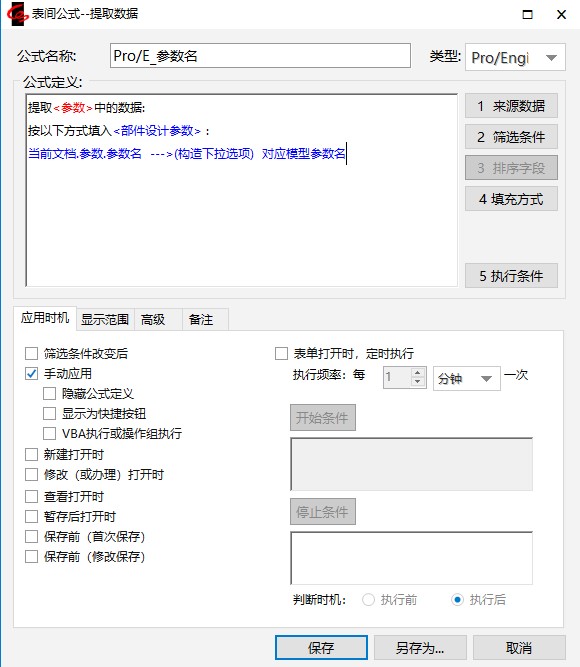This screenshot has width=580, height=667.
Task: Increase the 执行频率 spinner value
Action: [417, 373]
